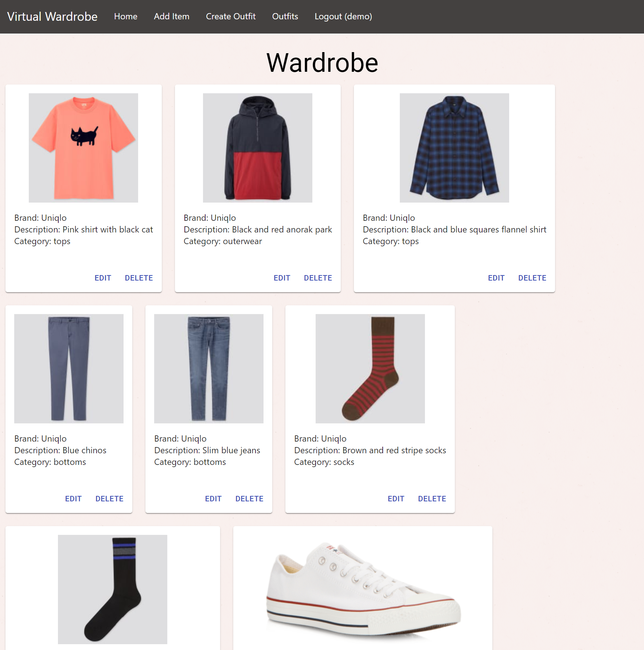This screenshot has width=644, height=650.
Task: Click 'Brand: Uniqlo' on the stripe socks card
Action: (320, 439)
